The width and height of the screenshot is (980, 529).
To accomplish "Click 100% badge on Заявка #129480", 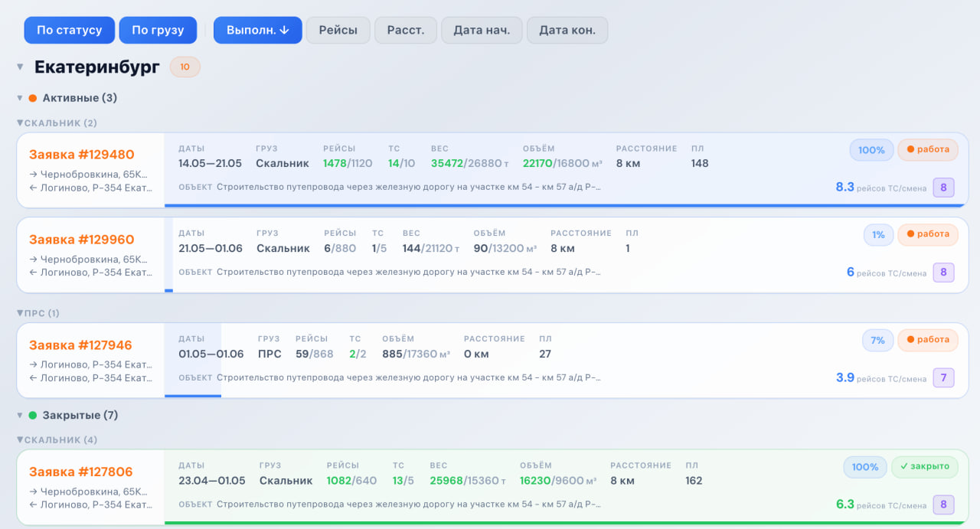I will click(x=871, y=150).
